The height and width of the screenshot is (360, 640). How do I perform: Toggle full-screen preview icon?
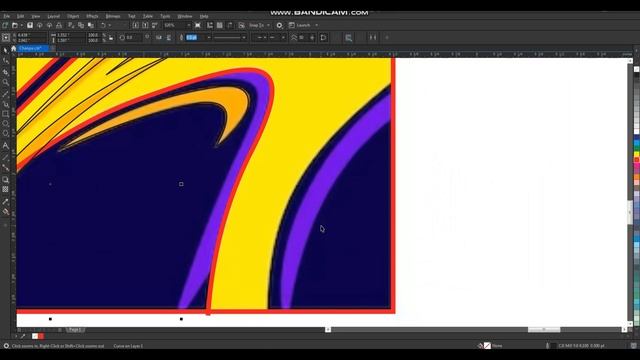tap(198, 25)
